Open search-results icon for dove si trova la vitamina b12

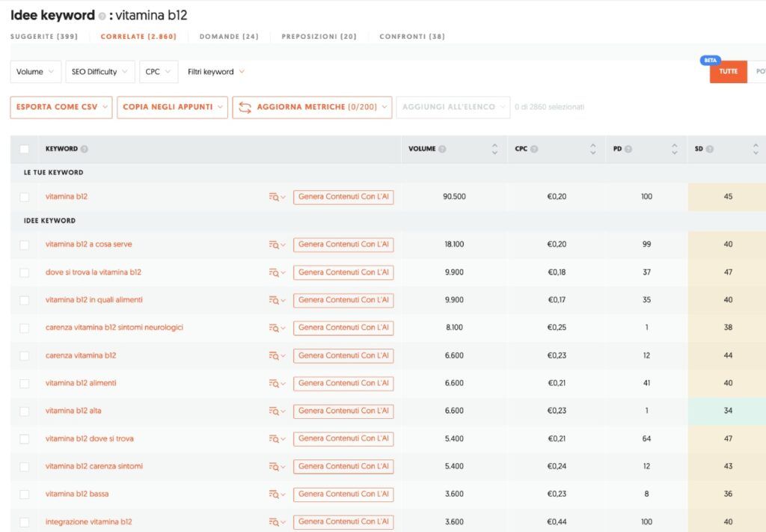tap(277, 272)
